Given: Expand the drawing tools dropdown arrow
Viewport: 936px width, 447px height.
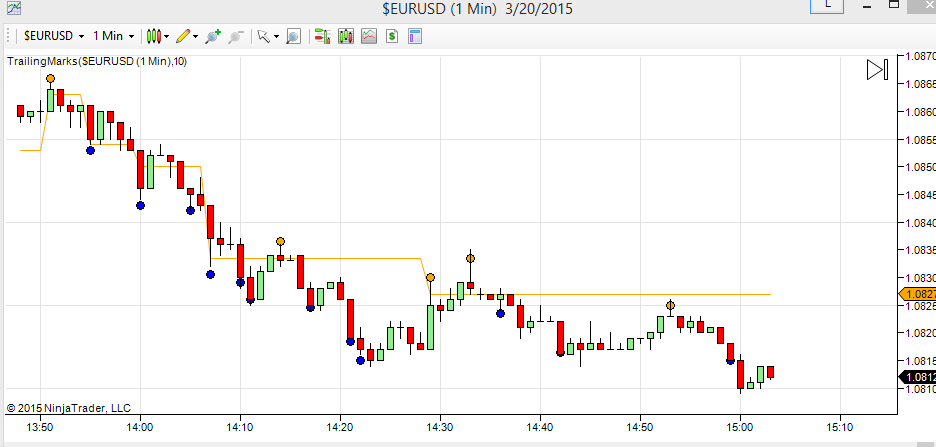Looking at the screenshot, I should point(195,36).
